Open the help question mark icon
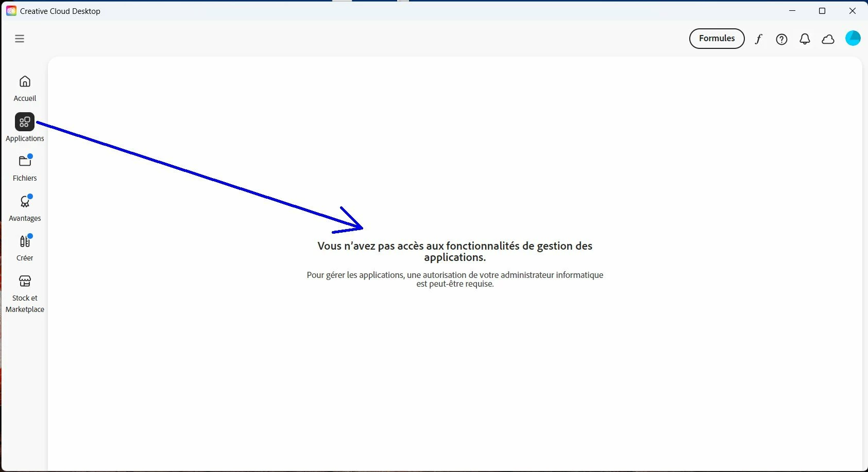This screenshot has height=472, width=868. 781,39
